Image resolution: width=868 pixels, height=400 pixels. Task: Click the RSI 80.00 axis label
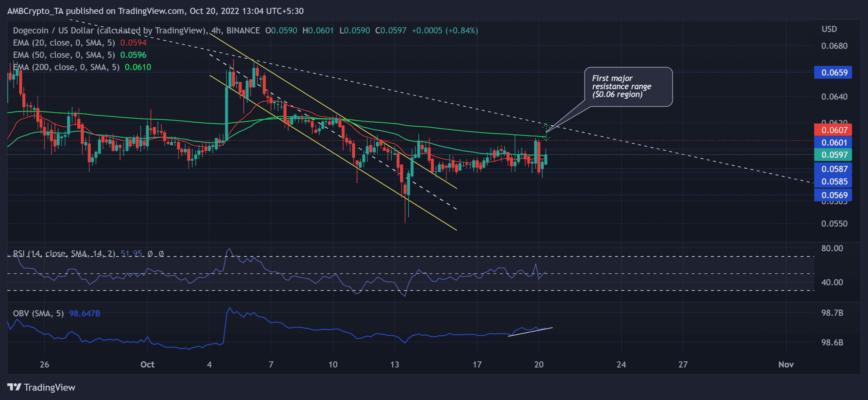pos(832,248)
